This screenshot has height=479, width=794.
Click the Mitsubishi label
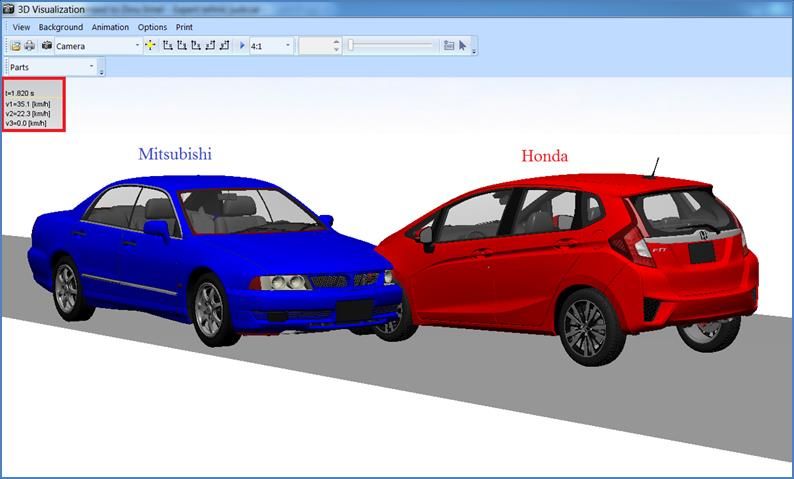click(x=175, y=154)
